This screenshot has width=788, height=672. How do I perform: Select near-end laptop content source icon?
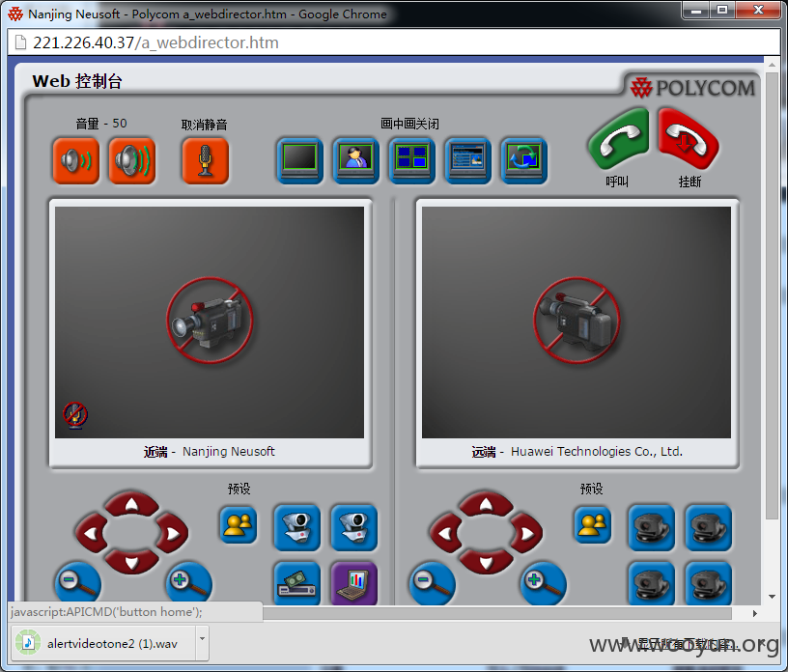pyautogui.click(x=354, y=584)
